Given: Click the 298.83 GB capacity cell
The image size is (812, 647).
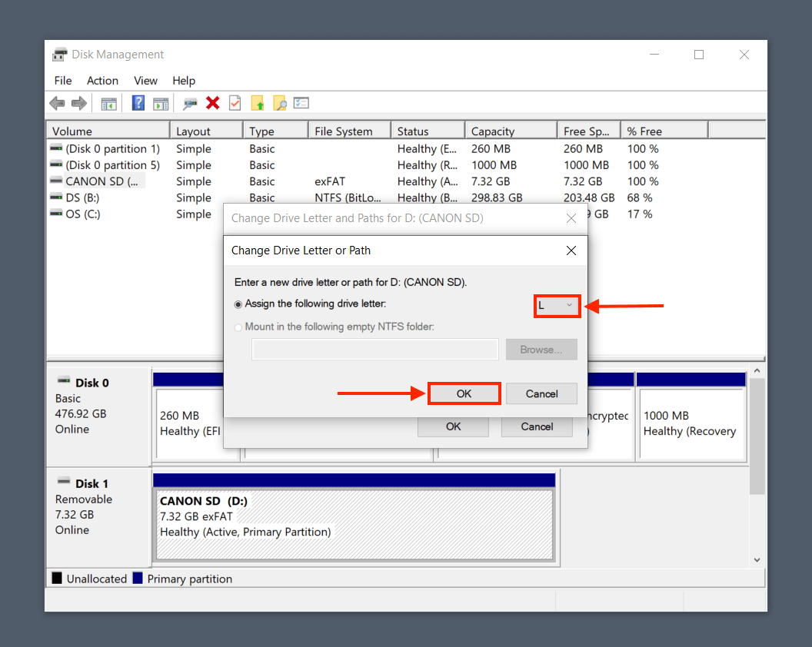Looking at the screenshot, I should [497, 197].
